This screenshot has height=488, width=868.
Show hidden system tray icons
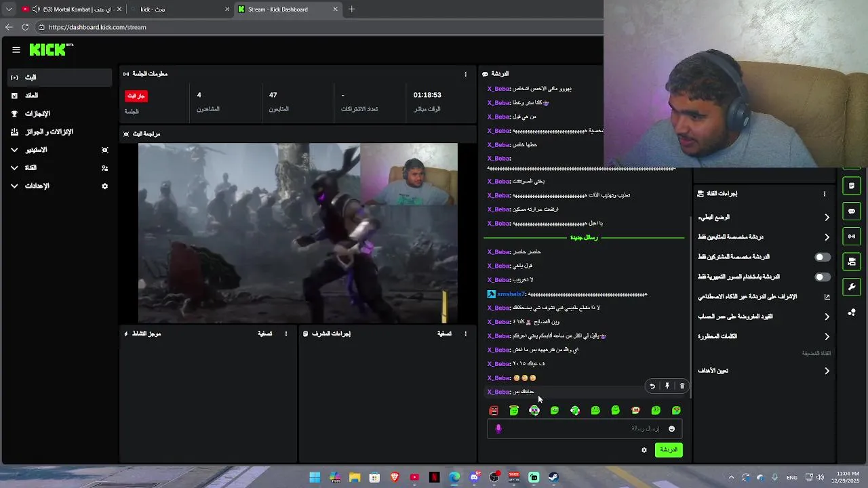tap(730, 477)
